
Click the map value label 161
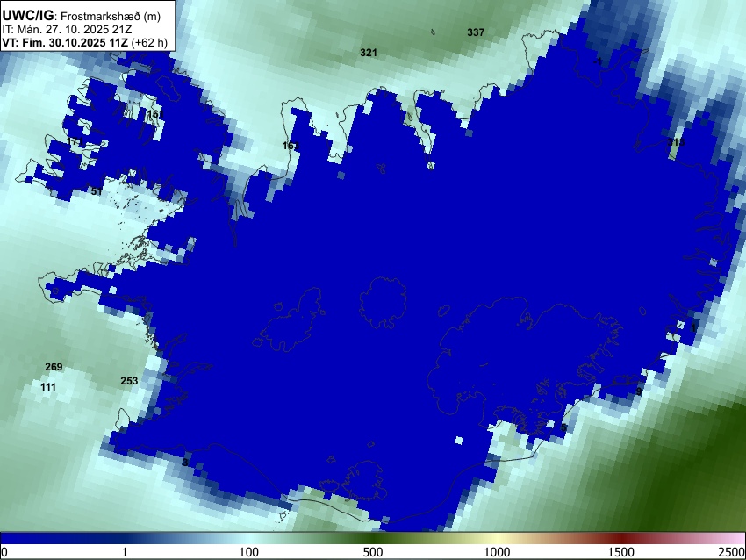click(x=155, y=114)
